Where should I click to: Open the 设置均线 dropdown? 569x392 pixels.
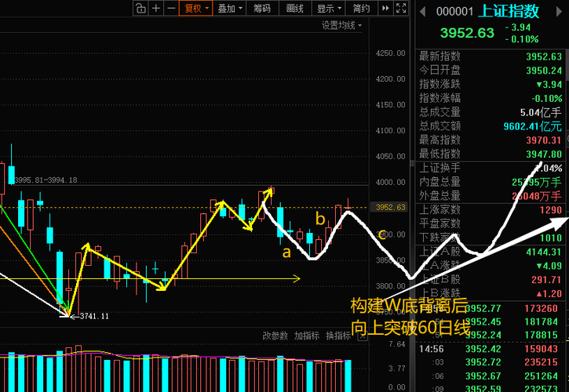point(341,25)
